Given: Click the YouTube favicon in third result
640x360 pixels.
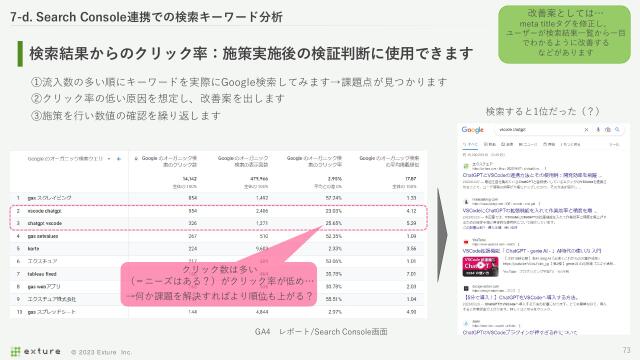Looking at the screenshot, I should 466,242.
